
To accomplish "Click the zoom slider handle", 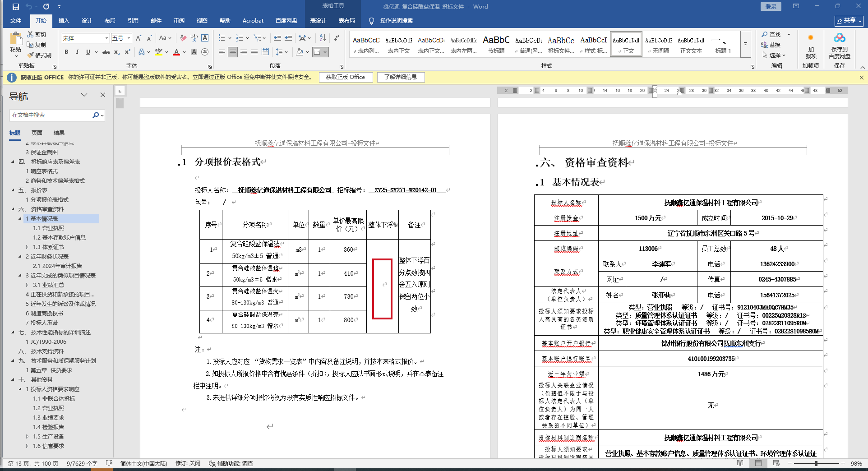I will coord(816,463).
